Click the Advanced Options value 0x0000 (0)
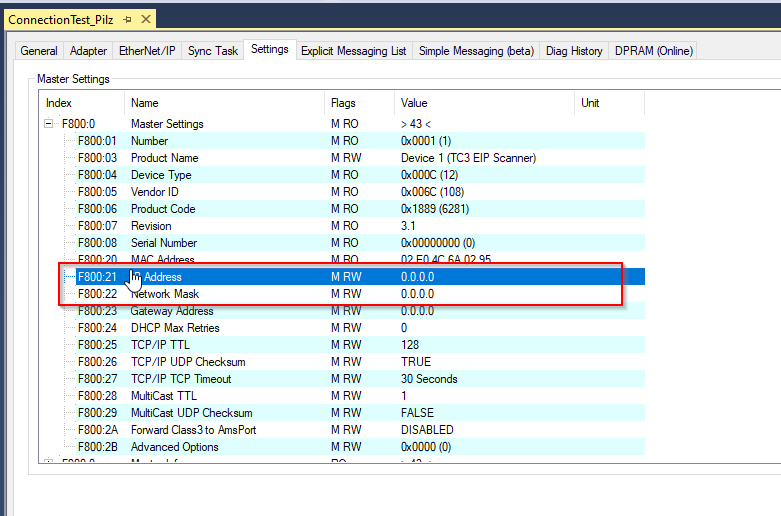Viewport: 781px width, 516px height. pos(426,447)
